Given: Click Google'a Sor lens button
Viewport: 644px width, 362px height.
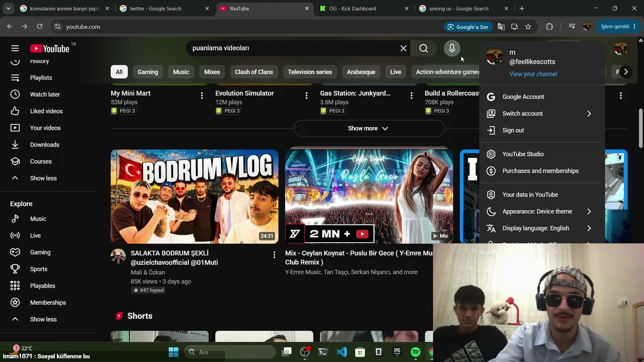Looking at the screenshot, I should [x=468, y=27].
